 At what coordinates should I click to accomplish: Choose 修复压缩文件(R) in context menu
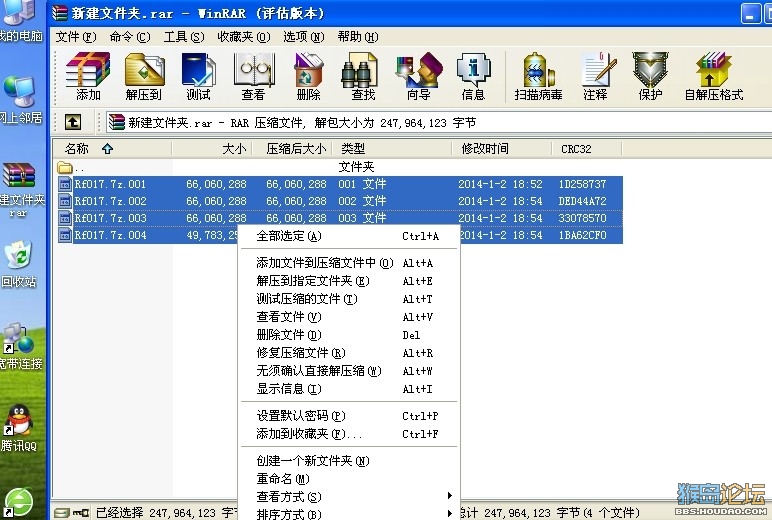click(x=349, y=353)
